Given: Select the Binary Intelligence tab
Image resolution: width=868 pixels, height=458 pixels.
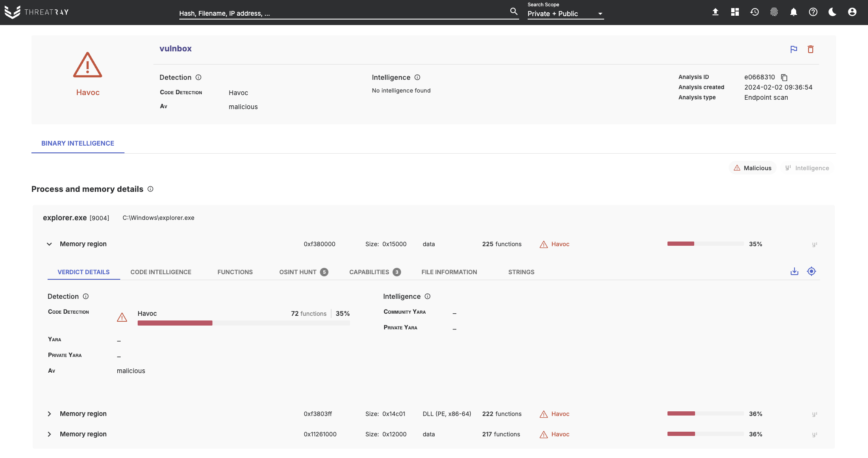Looking at the screenshot, I should (x=78, y=143).
